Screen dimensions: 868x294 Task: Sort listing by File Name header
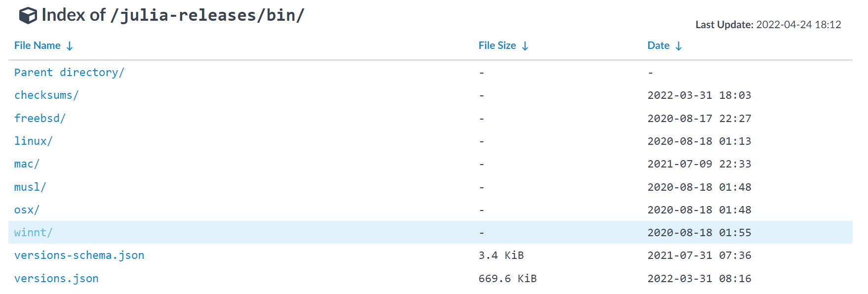(x=38, y=45)
